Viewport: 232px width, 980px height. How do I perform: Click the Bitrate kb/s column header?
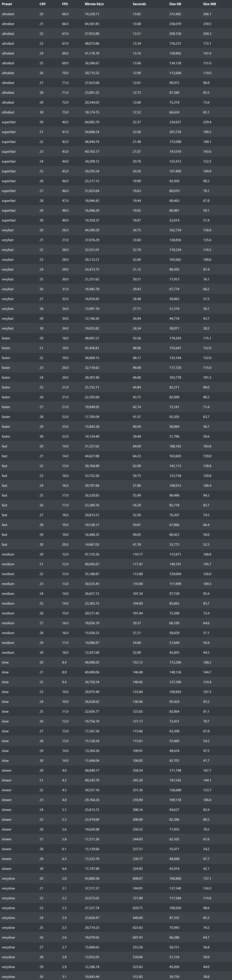[94, 4]
